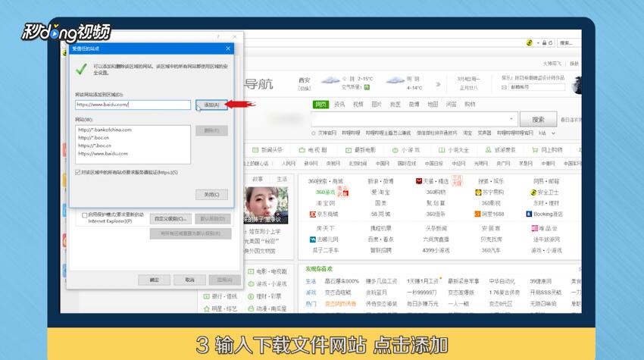Click the 游戏·小游戏 category icon
Screen dimensions: 644x360
(251, 284)
